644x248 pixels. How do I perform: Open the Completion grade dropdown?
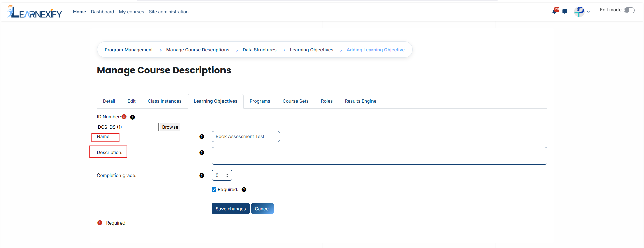point(222,175)
